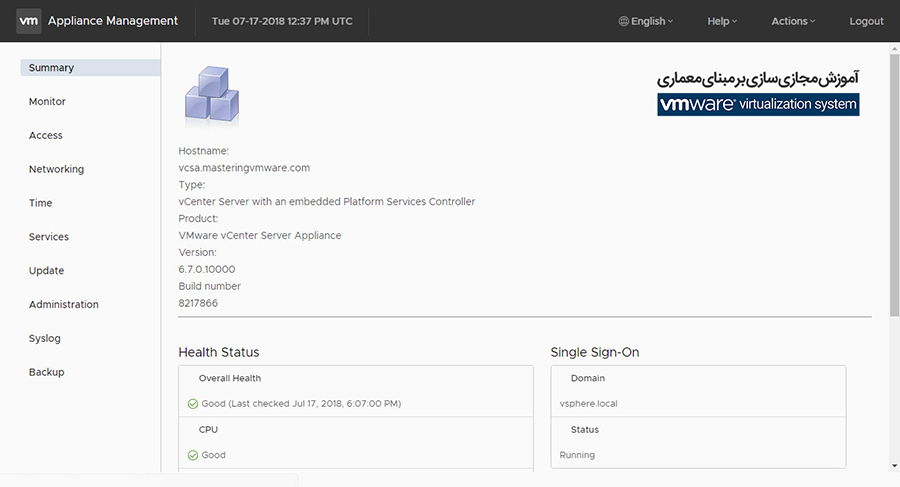Image resolution: width=900 pixels, height=487 pixels.
Task: Open the Monitor section
Action: [x=47, y=102]
